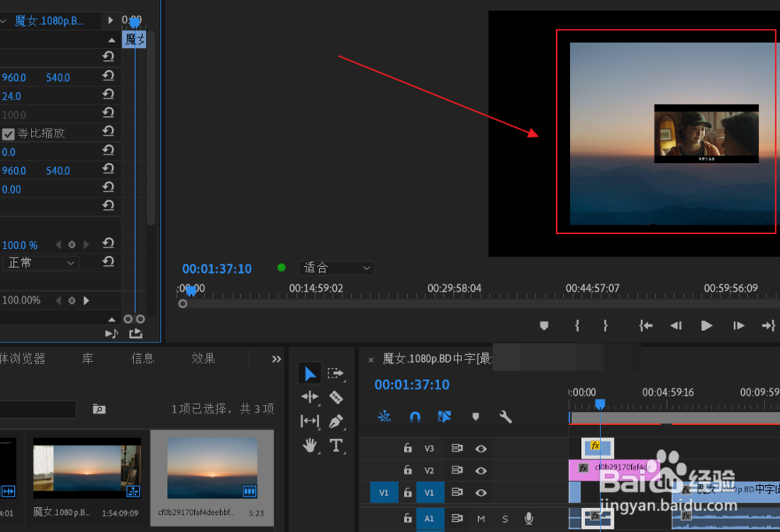Click program monitor zoom scroll handle
Screen dimensions: 780x532
[x=183, y=303]
